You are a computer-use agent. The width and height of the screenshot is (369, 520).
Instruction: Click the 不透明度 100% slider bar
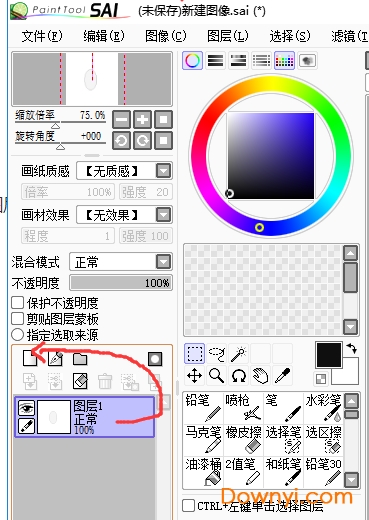point(121,283)
